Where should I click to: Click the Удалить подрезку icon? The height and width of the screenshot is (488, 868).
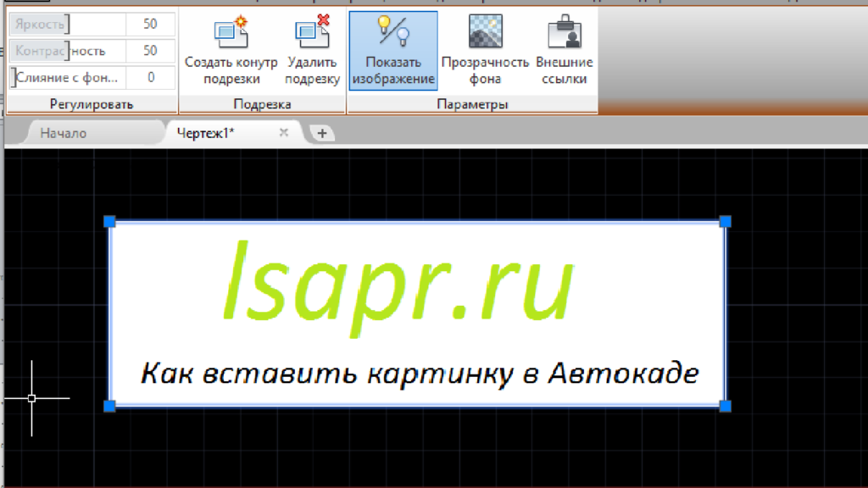tap(311, 34)
